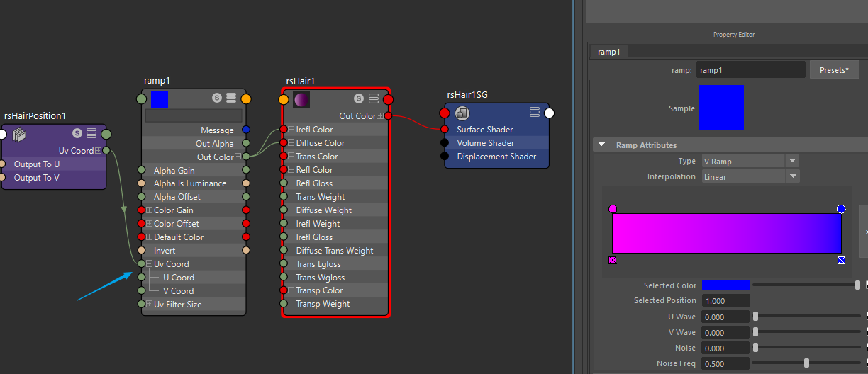Click the solo 'S' icon on rsHairPosition1 node
The height and width of the screenshot is (374, 868).
pyautogui.click(x=77, y=133)
